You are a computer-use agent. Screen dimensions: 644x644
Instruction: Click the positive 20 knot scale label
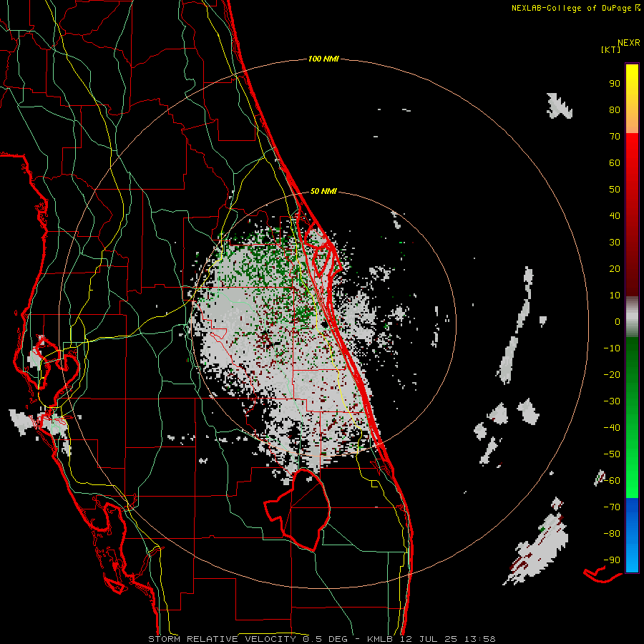pos(615,269)
